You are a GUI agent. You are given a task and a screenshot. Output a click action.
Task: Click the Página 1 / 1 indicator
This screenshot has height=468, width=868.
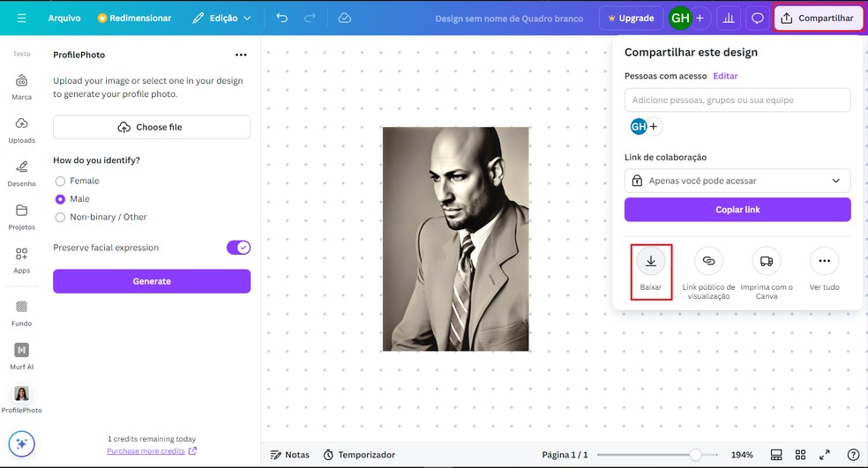click(x=565, y=455)
